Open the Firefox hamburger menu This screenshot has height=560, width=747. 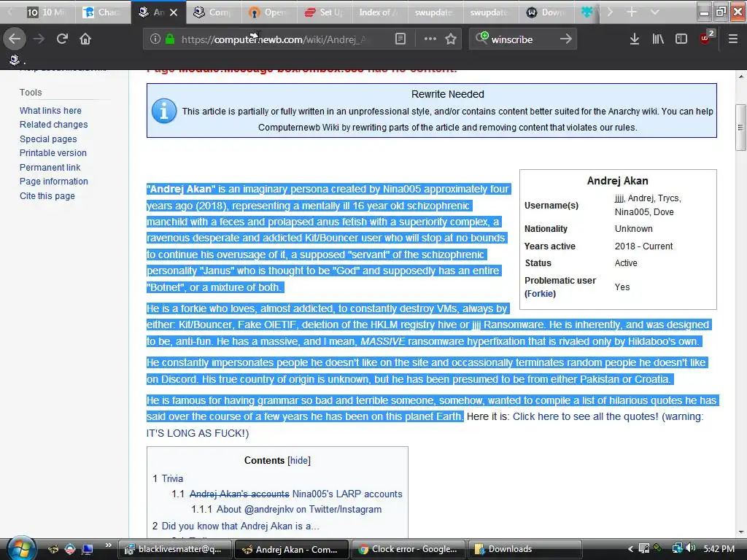pos(732,39)
